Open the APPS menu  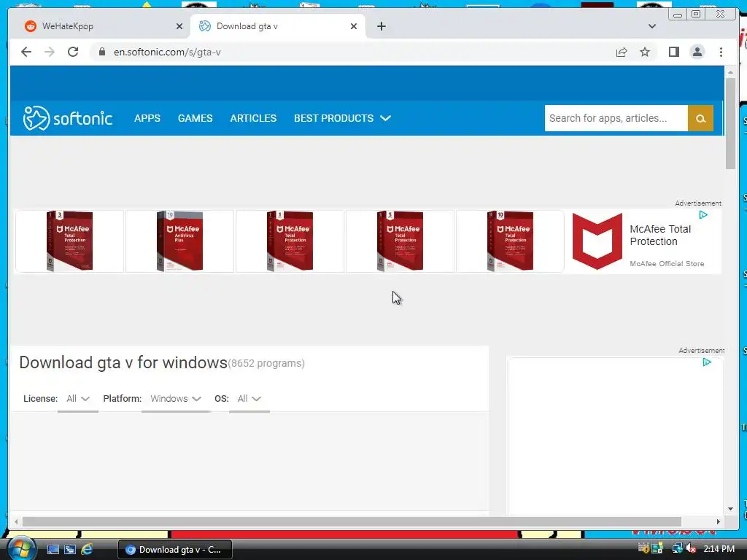(147, 118)
